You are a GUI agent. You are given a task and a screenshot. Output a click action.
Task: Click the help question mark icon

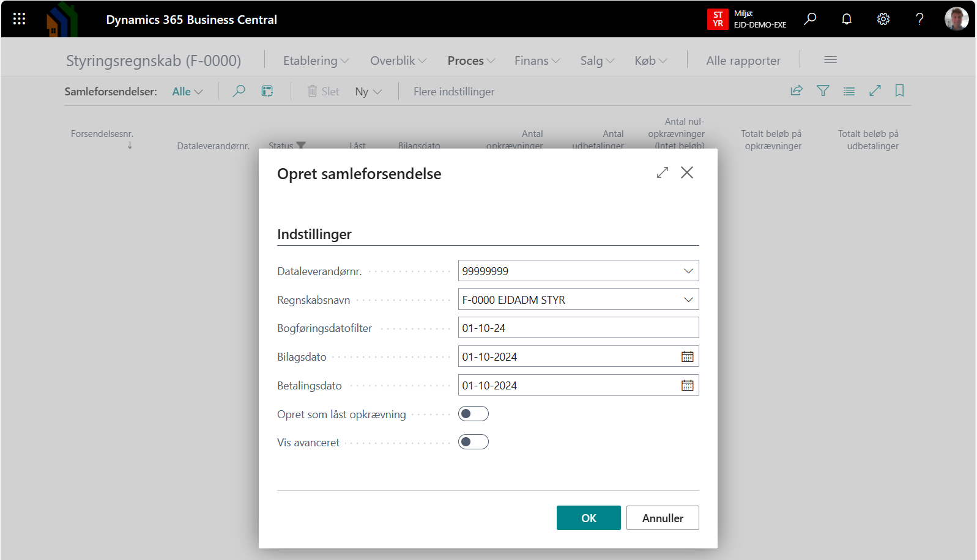pos(919,19)
